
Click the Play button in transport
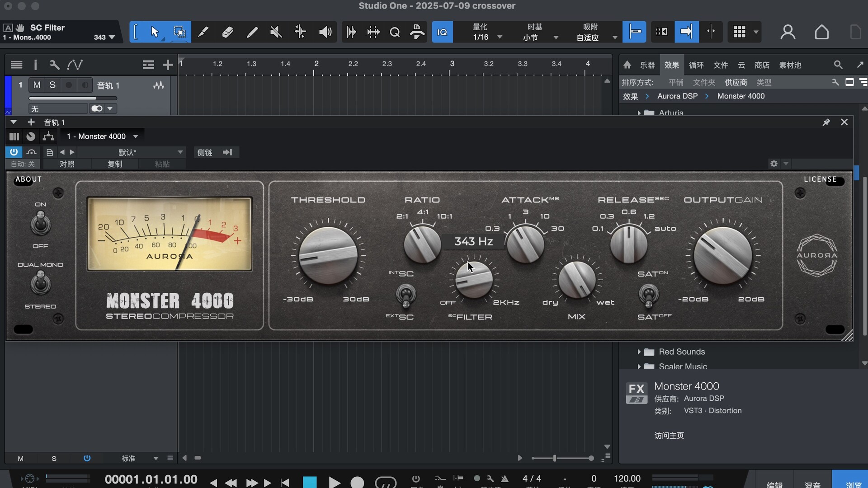pyautogui.click(x=335, y=482)
